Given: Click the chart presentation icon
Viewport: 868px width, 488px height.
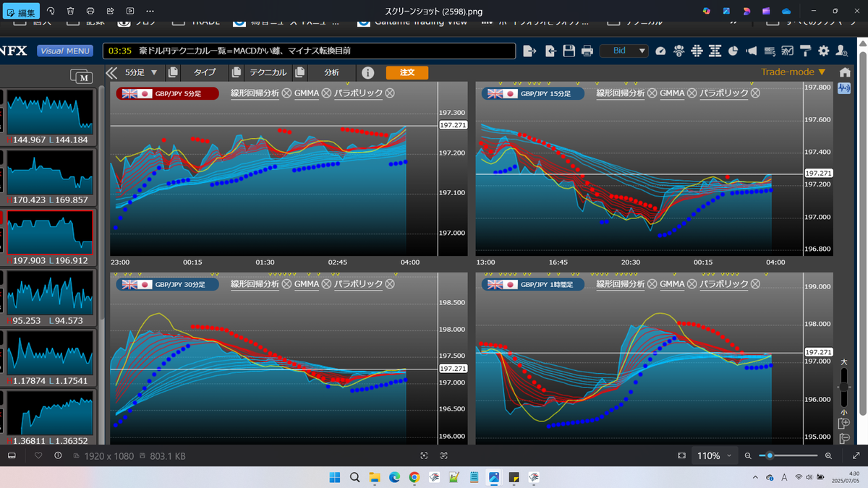Looking at the screenshot, I should (787, 51).
